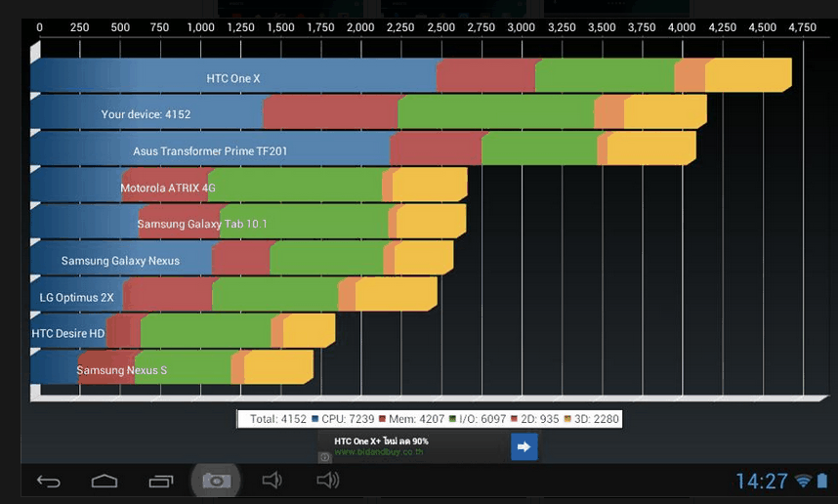Click the 3D: 2280 legend text
This screenshot has width=838, height=504.
596,419
